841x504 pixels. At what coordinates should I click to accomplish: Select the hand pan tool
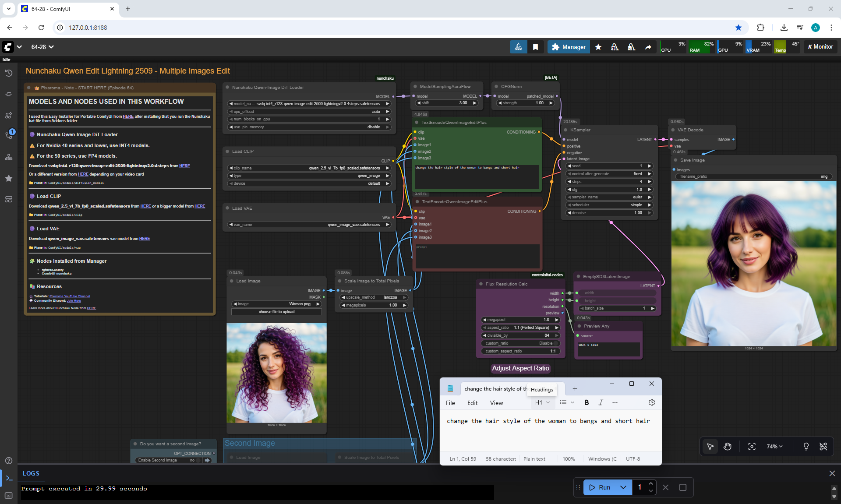(728, 446)
